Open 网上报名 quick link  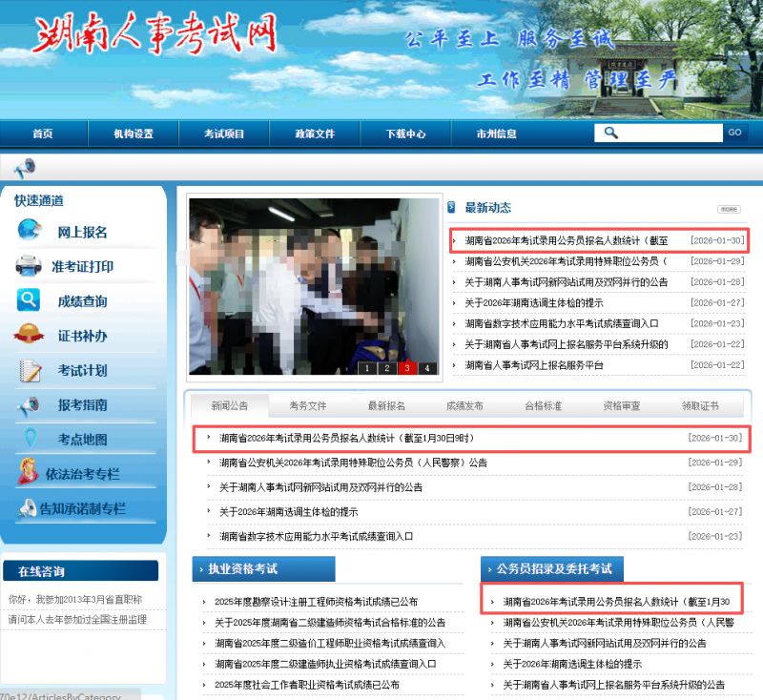coord(82,232)
